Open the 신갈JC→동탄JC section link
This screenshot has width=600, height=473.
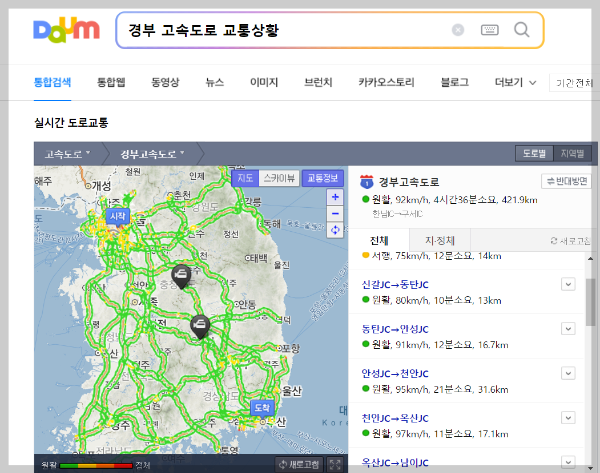point(395,285)
